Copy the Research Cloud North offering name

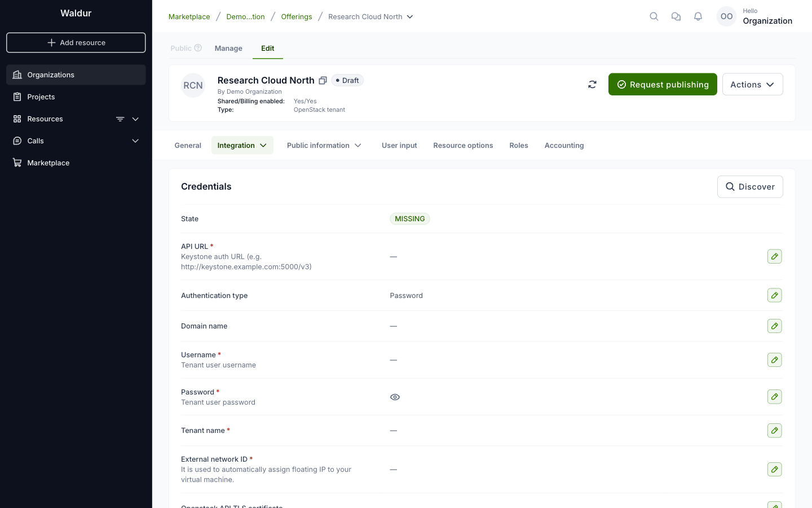point(323,80)
